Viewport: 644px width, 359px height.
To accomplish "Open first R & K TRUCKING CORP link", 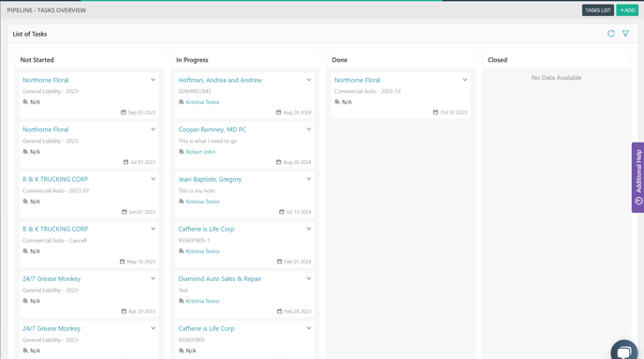I will tap(55, 179).
